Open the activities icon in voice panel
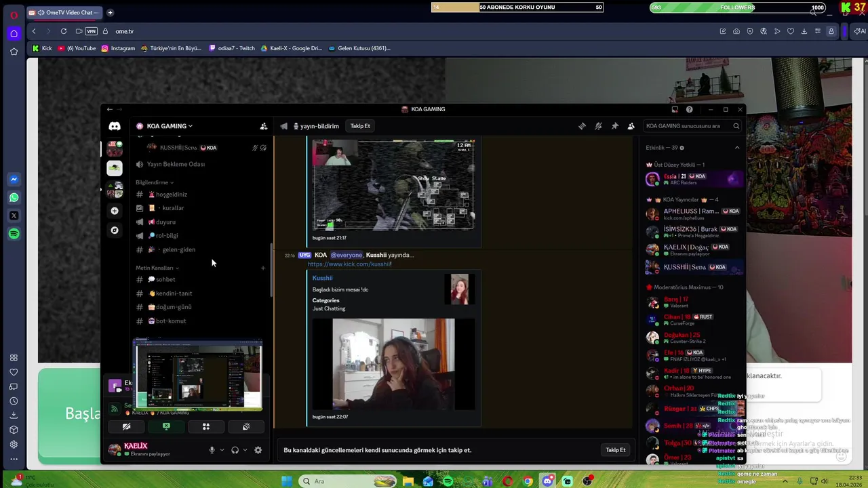The width and height of the screenshot is (868, 488). pyautogui.click(x=206, y=427)
